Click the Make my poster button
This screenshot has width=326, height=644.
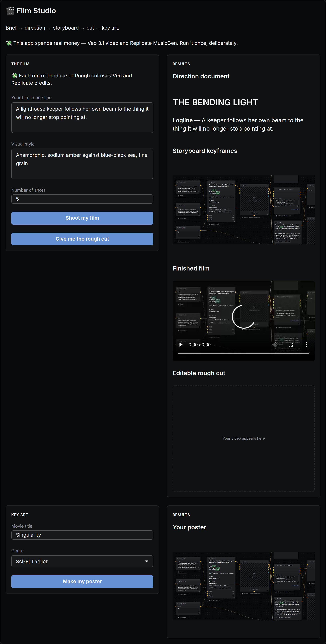point(82,582)
